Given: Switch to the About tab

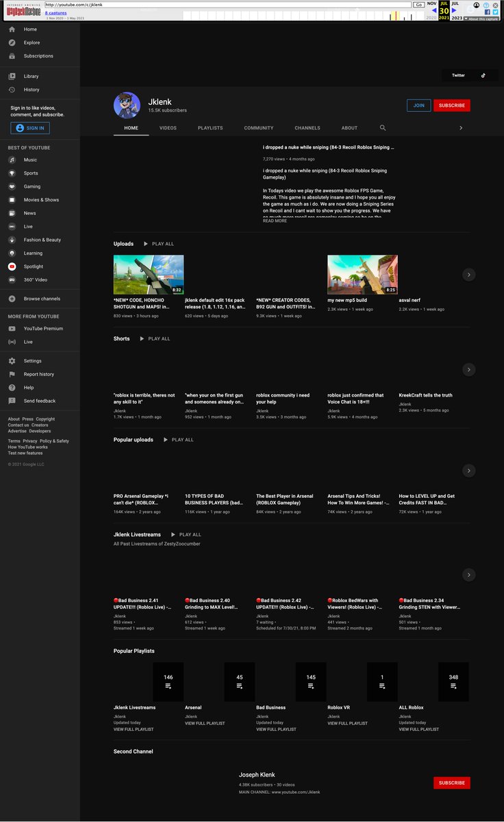Looking at the screenshot, I should 349,128.
